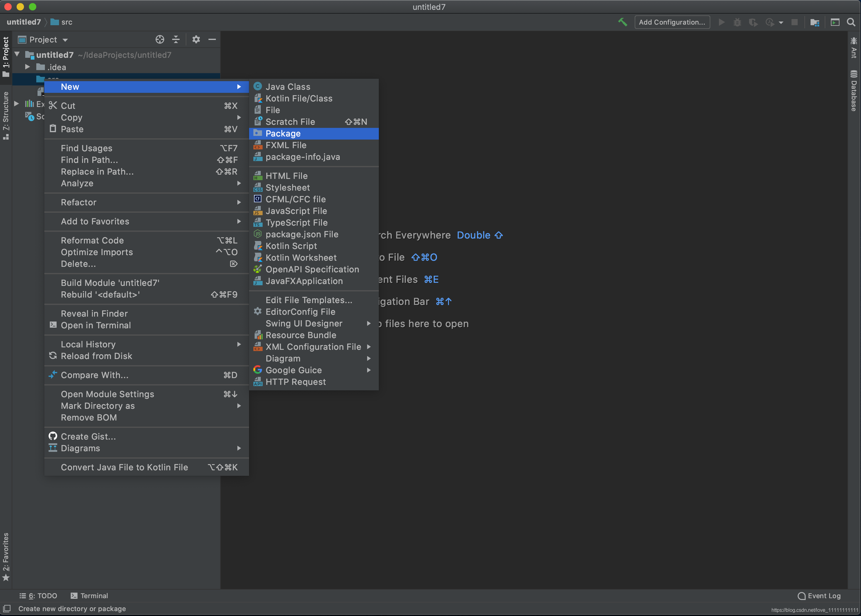Select package-info.java entry
Screen dimensions: 861x616
tap(313, 157)
